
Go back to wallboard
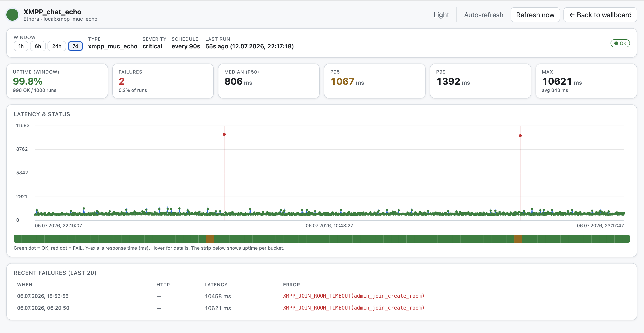point(600,15)
